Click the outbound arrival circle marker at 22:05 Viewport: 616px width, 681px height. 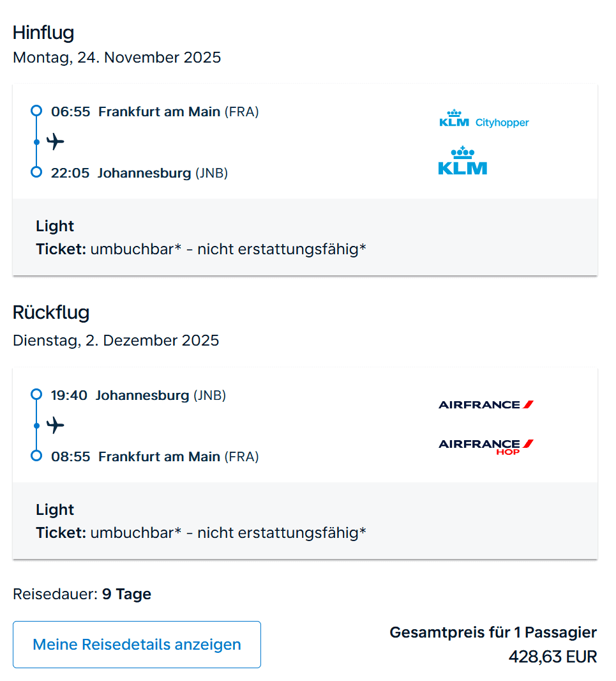click(36, 172)
